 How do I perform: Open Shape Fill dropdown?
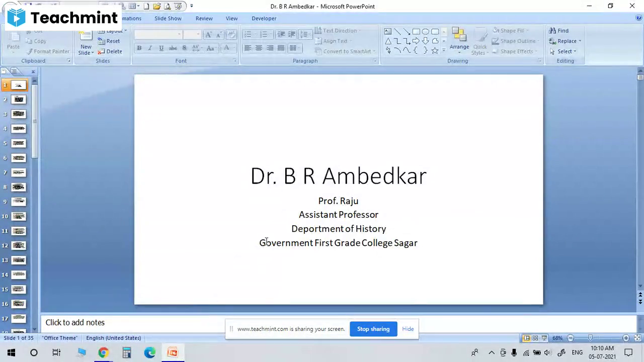point(510,31)
